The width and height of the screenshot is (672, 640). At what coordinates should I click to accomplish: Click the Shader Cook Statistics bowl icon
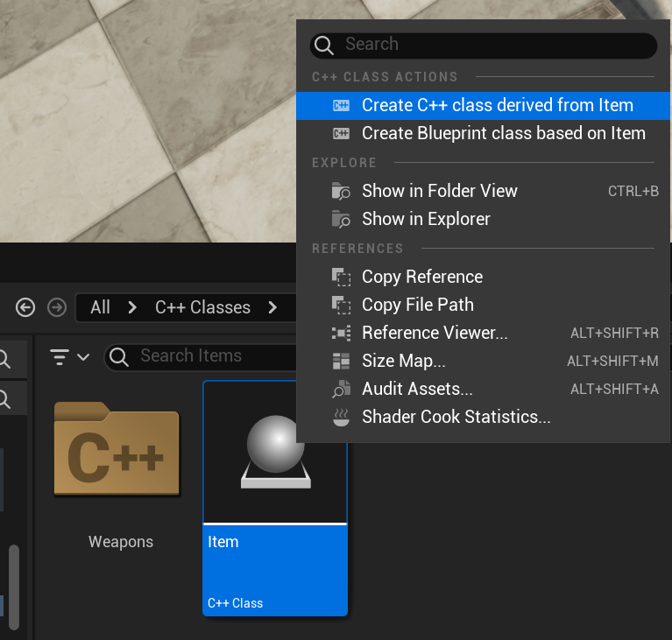click(341, 418)
